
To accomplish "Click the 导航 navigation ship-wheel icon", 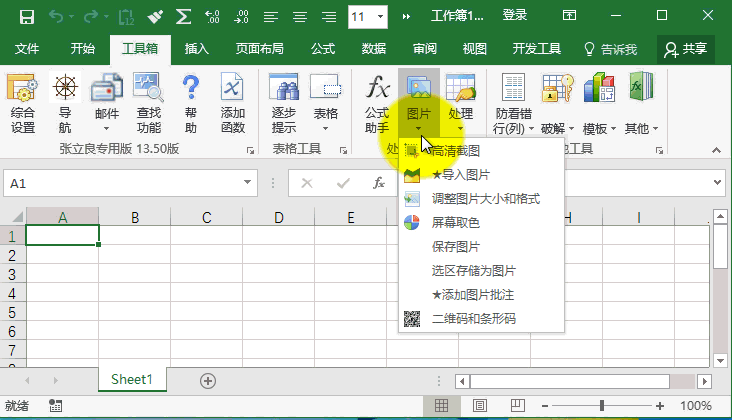I will (x=65, y=104).
